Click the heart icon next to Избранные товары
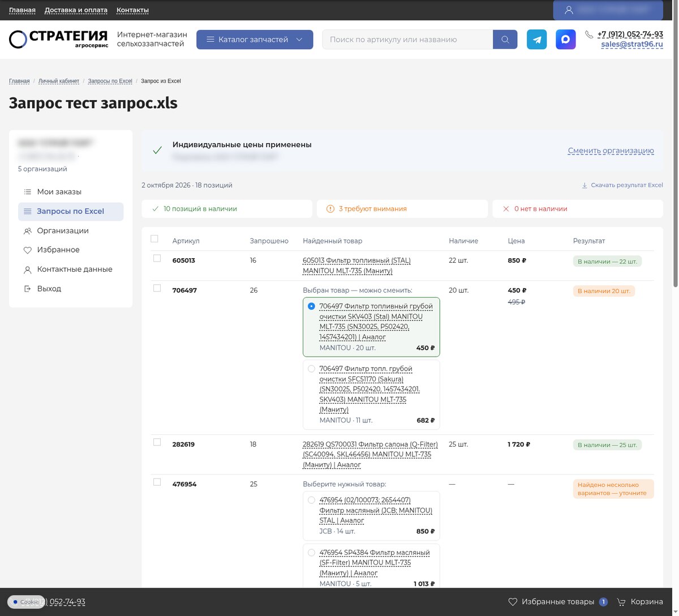 tap(513, 602)
